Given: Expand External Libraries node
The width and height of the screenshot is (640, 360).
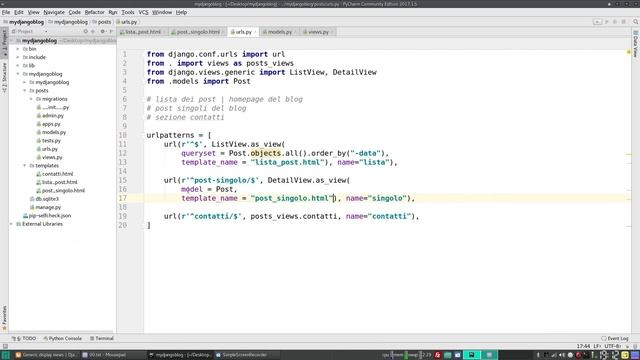Looking at the screenshot, I should [11, 224].
